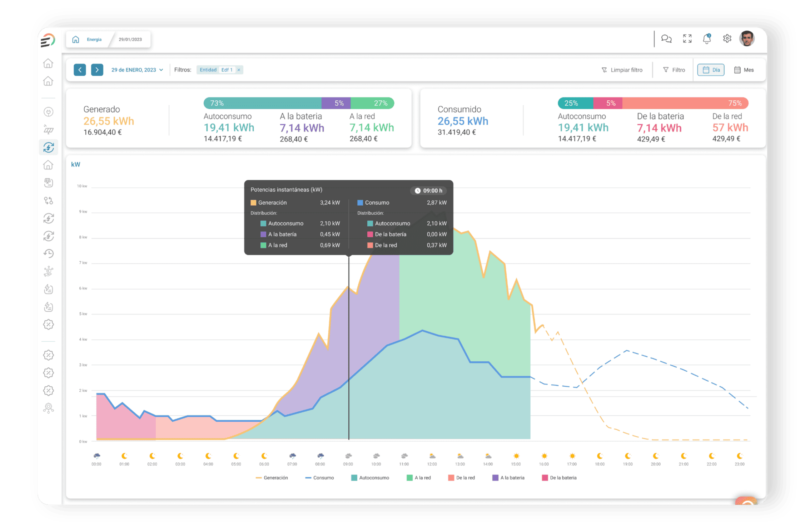Click the Consumido 26,55 kWh value
Screen dimensions: 805x532
pyautogui.click(x=463, y=121)
